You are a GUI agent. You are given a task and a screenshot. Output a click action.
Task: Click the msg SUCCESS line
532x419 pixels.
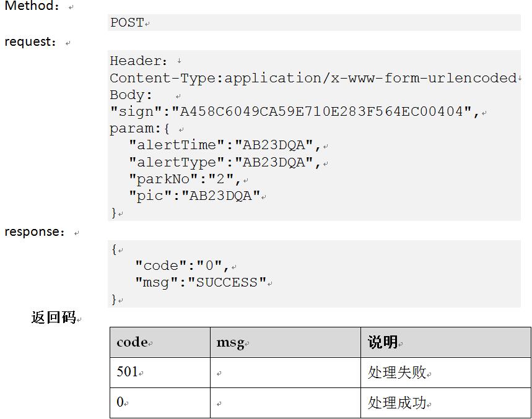click(201, 283)
